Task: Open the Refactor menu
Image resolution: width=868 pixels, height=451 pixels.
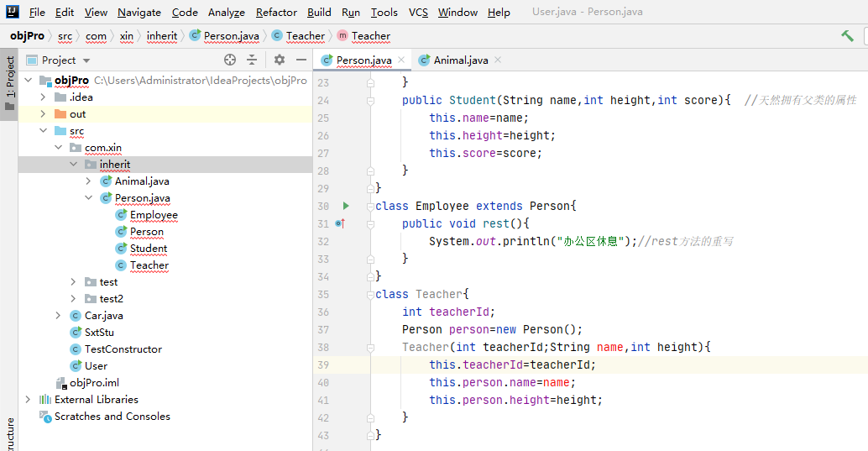Action: [276, 13]
